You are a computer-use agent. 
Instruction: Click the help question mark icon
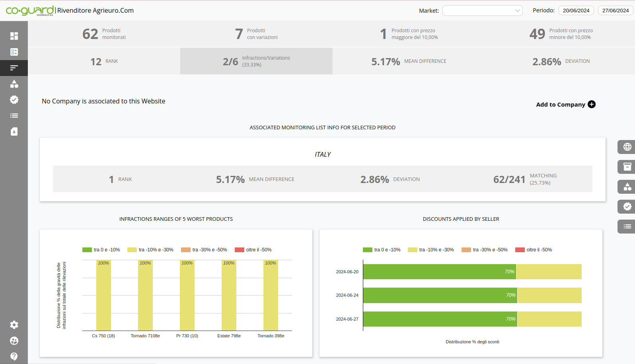(14, 356)
